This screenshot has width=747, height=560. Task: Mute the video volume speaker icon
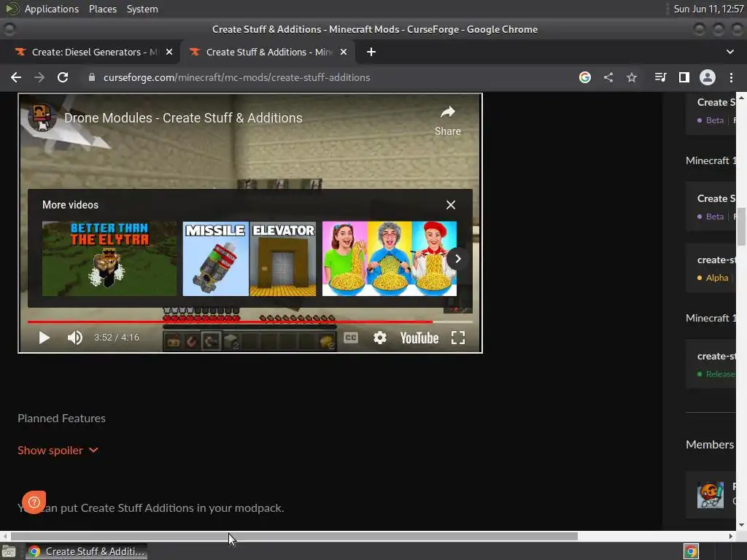pyautogui.click(x=75, y=338)
